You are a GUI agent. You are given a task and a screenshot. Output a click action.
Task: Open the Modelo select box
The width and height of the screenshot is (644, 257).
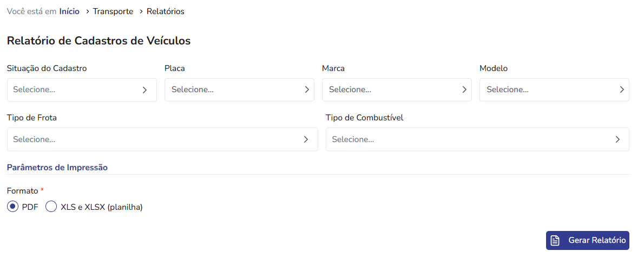coord(555,89)
